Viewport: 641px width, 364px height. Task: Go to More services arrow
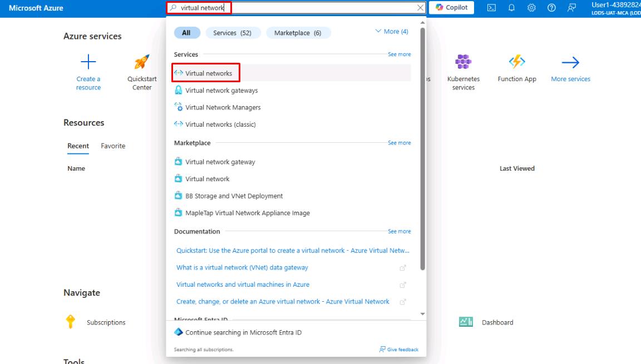pyautogui.click(x=571, y=62)
